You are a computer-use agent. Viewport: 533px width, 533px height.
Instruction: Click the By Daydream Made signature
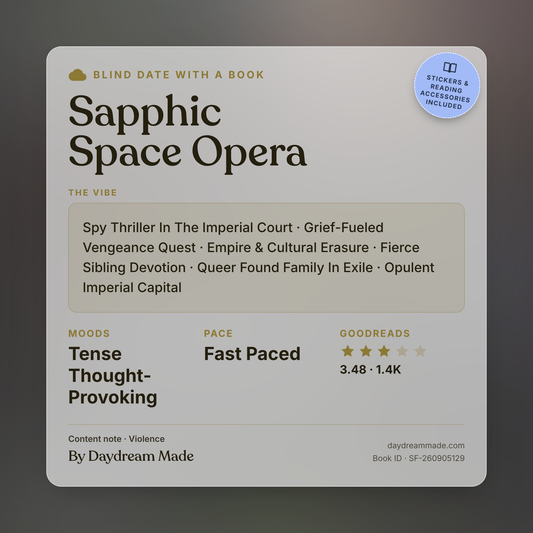[x=131, y=456]
